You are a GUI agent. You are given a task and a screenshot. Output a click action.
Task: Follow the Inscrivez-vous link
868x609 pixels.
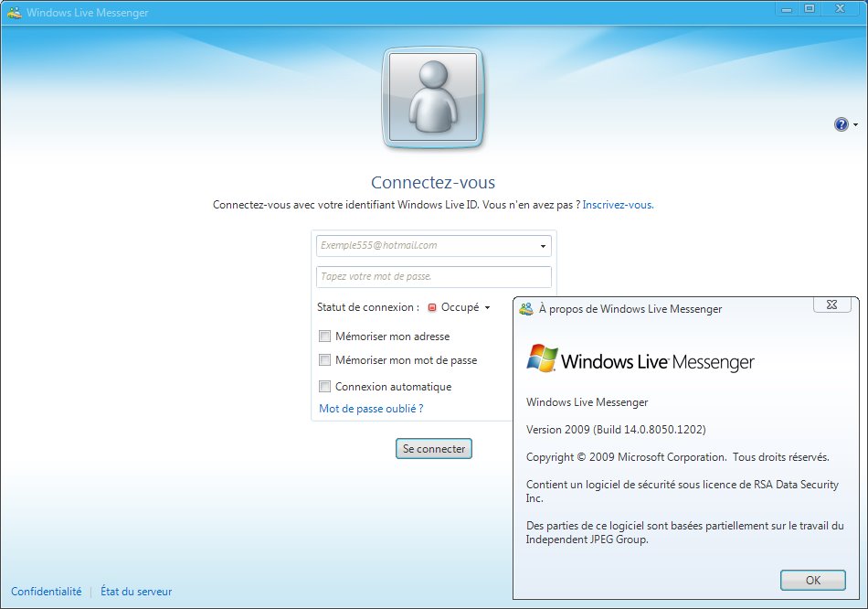[618, 205]
